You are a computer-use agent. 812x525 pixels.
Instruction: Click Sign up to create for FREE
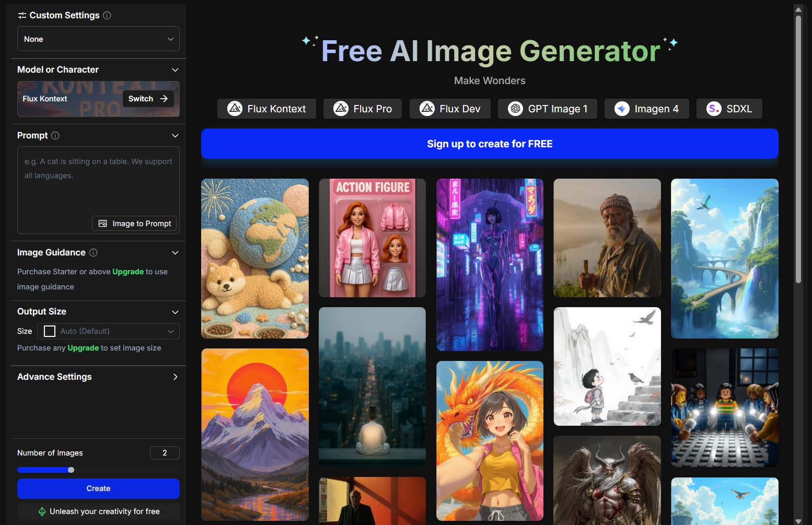point(490,144)
